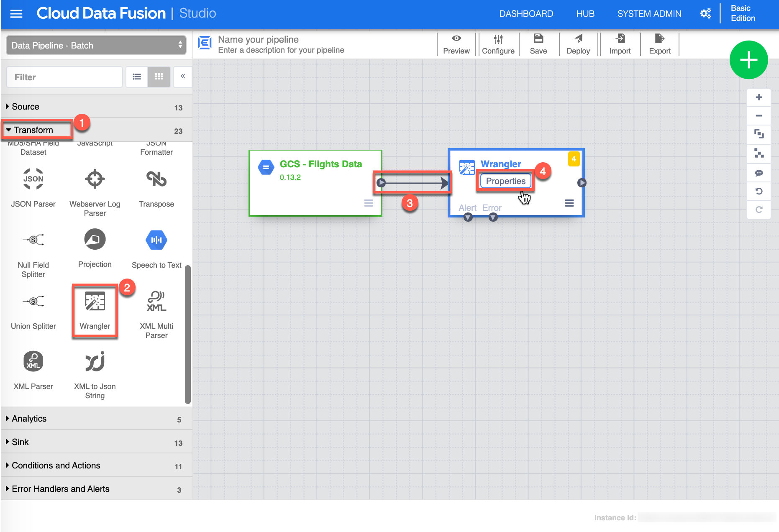Viewport: 779px width, 532px height.
Task: Select the Wrangler transform plugin icon
Action: click(95, 302)
